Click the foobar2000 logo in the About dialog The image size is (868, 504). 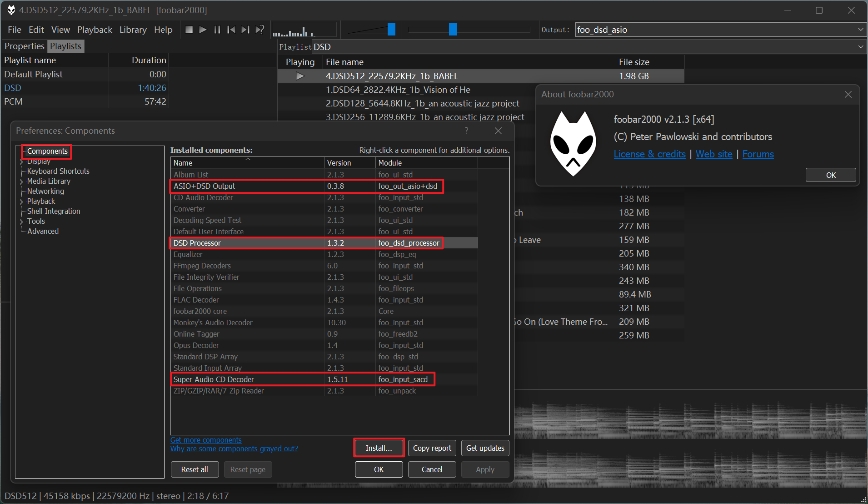(x=574, y=142)
